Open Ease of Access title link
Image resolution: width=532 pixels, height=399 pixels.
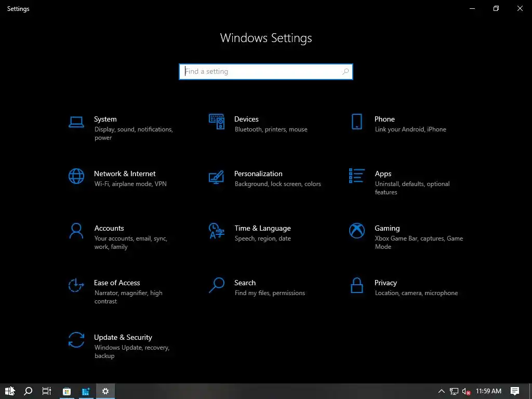pyautogui.click(x=117, y=283)
